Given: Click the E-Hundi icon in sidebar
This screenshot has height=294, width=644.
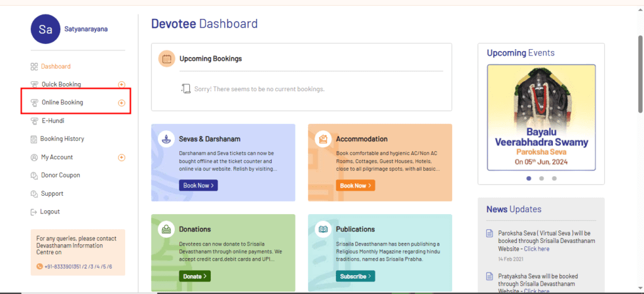Looking at the screenshot, I should click(34, 121).
